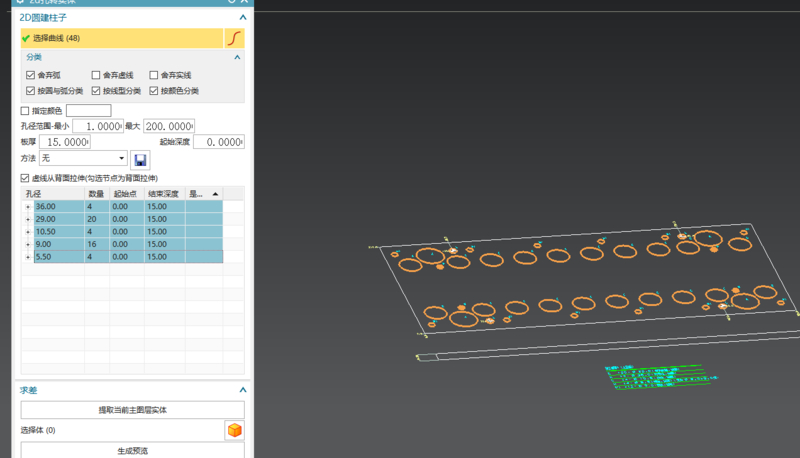This screenshot has height=458, width=800.
Task: Enable the 指定颜色 checkbox
Action: (x=24, y=111)
